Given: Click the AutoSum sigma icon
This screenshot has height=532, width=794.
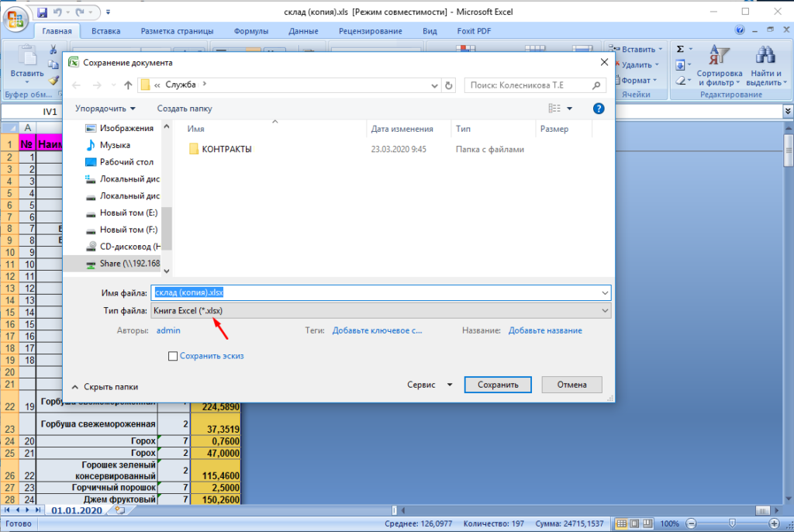Looking at the screenshot, I should point(680,48).
